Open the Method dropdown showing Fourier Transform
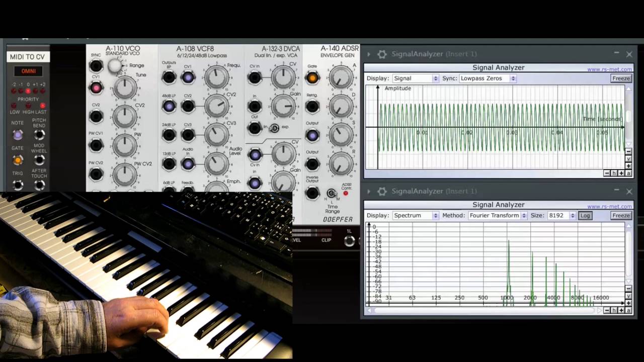 498,215
